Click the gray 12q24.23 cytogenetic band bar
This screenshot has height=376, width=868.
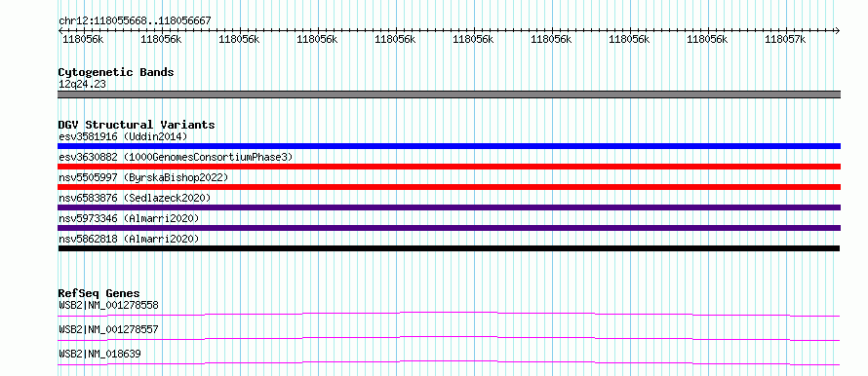pyautogui.click(x=449, y=94)
